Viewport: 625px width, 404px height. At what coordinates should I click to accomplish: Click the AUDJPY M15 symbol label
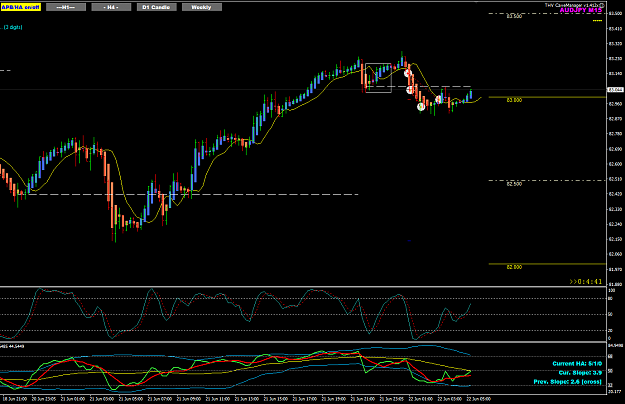(x=581, y=10)
